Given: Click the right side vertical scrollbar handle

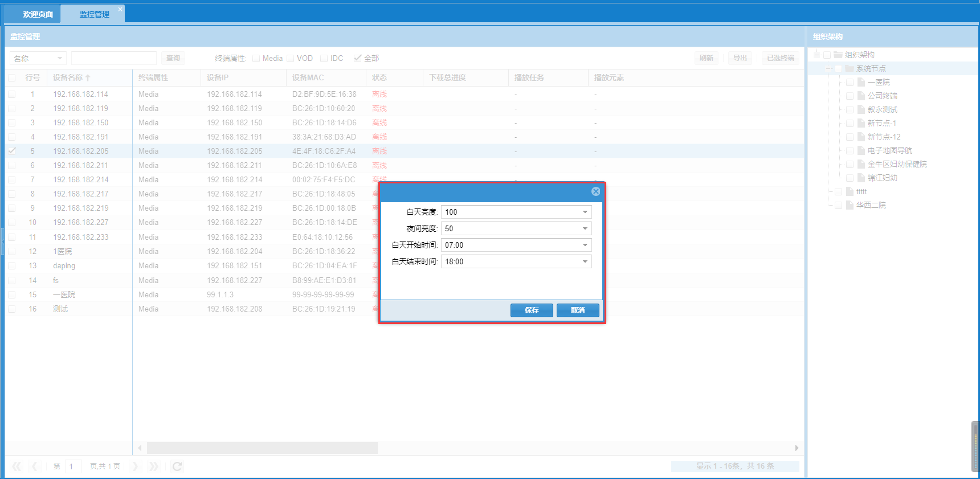Looking at the screenshot, I should 975,447.
